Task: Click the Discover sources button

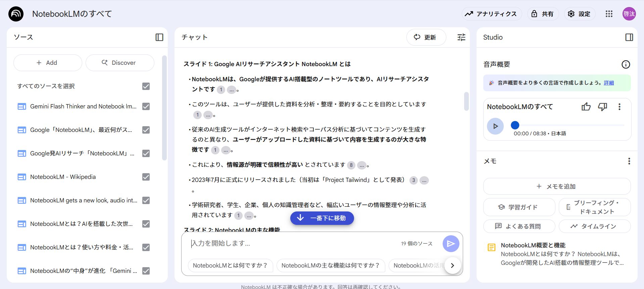Action: (x=120, y=63)
